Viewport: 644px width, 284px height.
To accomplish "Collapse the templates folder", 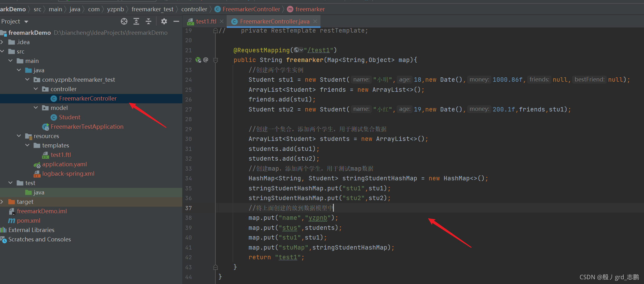I will (x=27, y=145).
